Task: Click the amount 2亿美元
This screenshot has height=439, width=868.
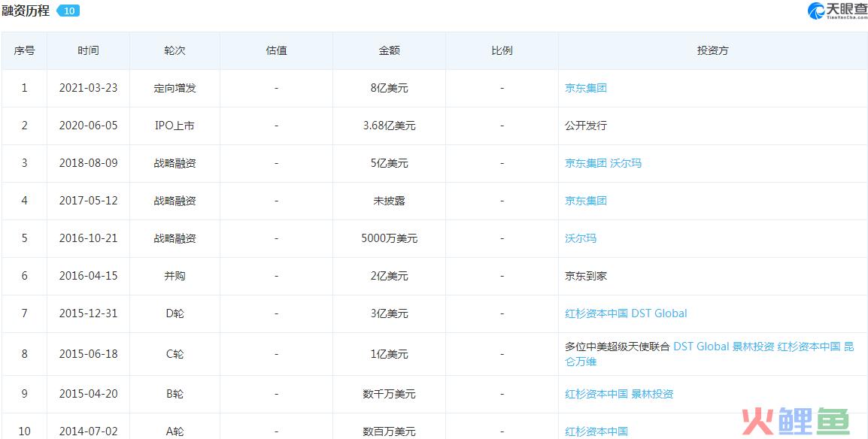Action: (389, 275)
